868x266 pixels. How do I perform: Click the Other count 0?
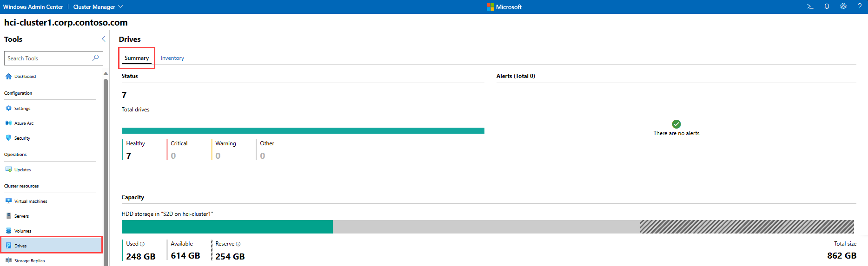[x=263, y=156]
